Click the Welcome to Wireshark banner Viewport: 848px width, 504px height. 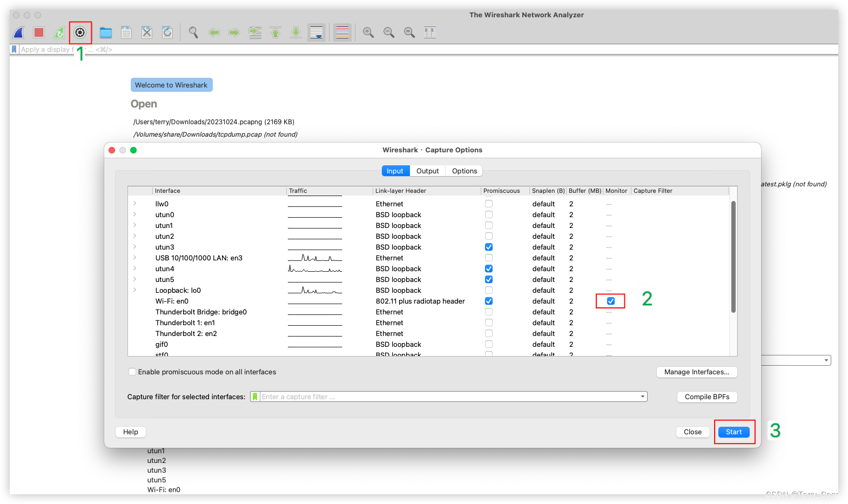click(171, 85)
